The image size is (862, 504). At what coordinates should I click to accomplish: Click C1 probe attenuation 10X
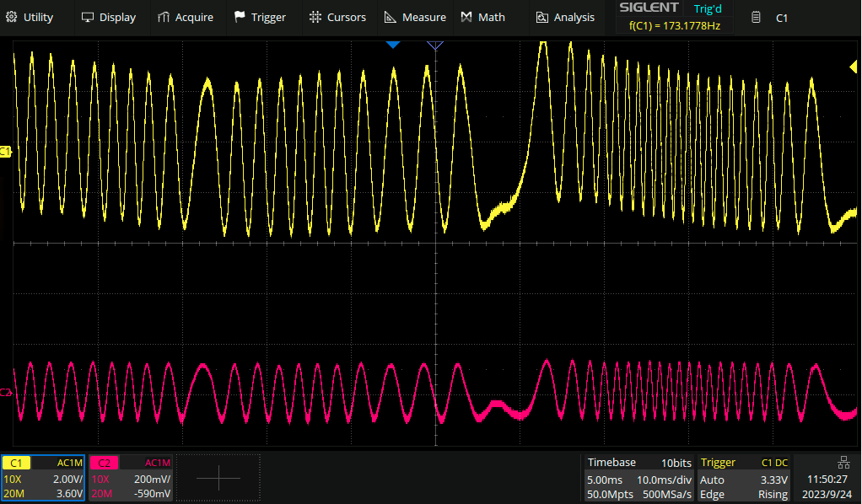tap(12, 480)
